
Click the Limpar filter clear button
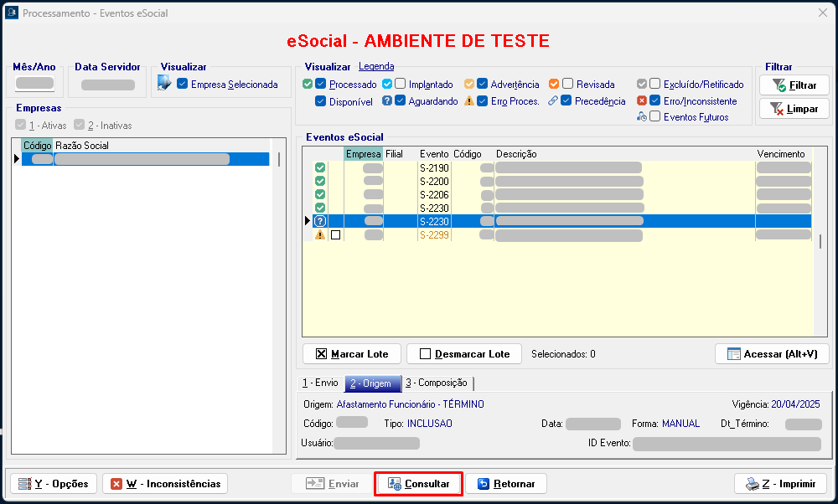coord(794,109)
